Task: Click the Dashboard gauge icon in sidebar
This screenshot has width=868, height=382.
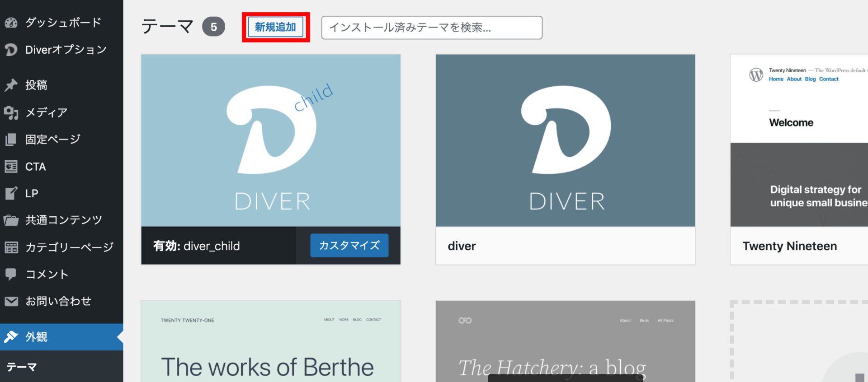Action: tap(11, 23)
